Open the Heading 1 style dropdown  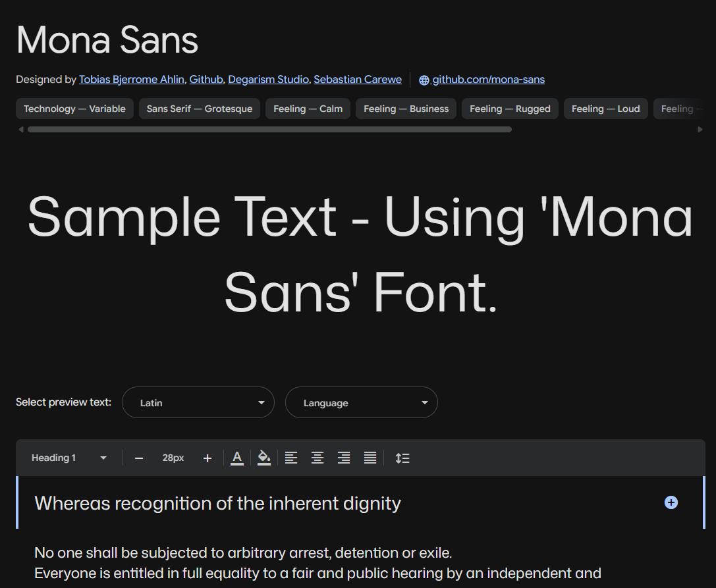(x=69, y=458)
